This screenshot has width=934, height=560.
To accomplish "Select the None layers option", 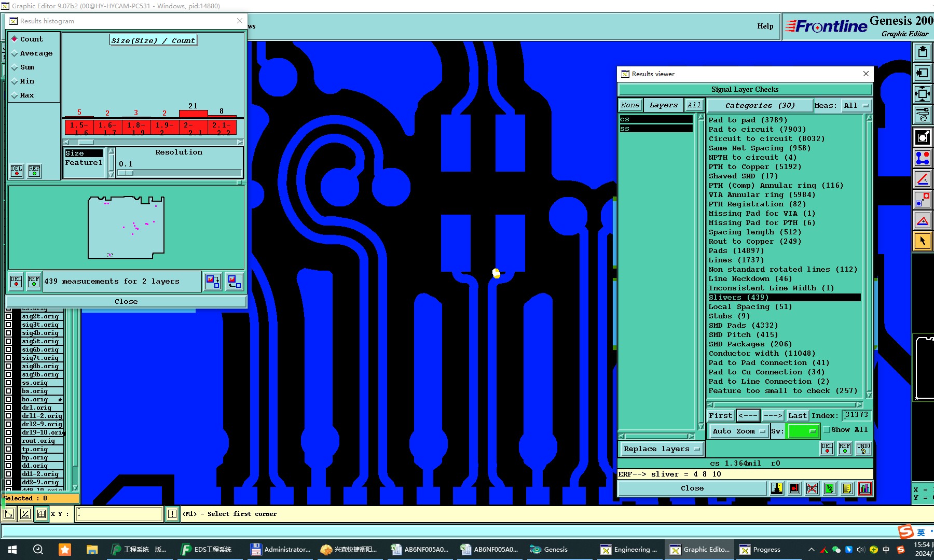I will click(x=630, y=105).
